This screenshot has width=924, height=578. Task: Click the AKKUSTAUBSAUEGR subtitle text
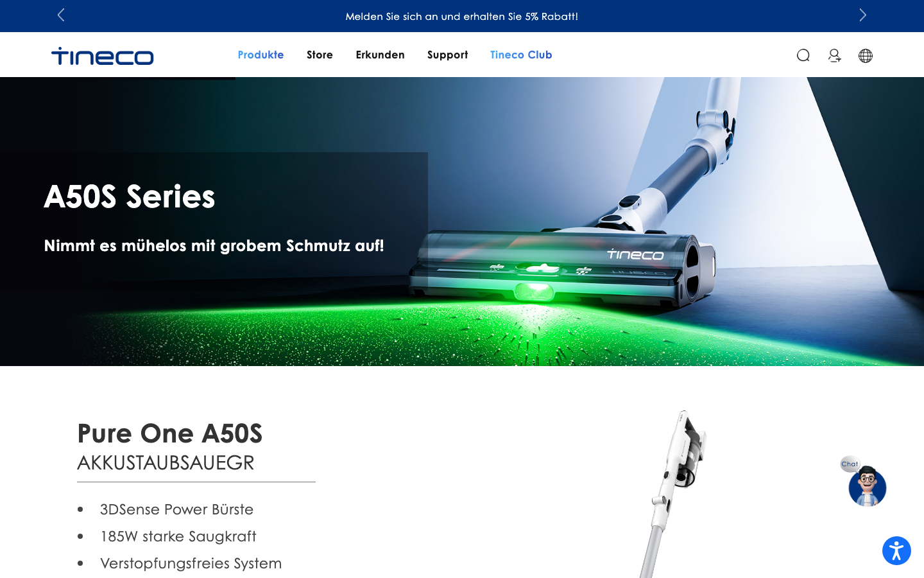coord(166,462)
